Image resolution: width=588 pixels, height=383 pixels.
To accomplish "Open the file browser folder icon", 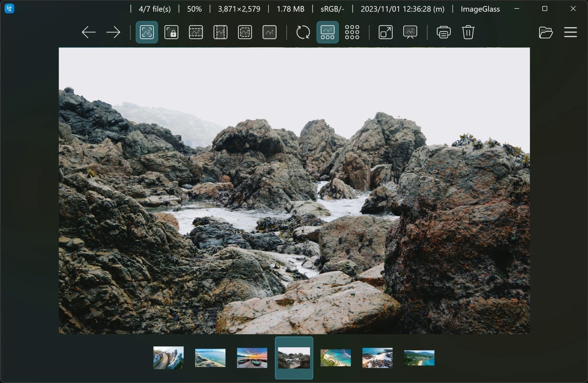I will [x=546, y=32].
